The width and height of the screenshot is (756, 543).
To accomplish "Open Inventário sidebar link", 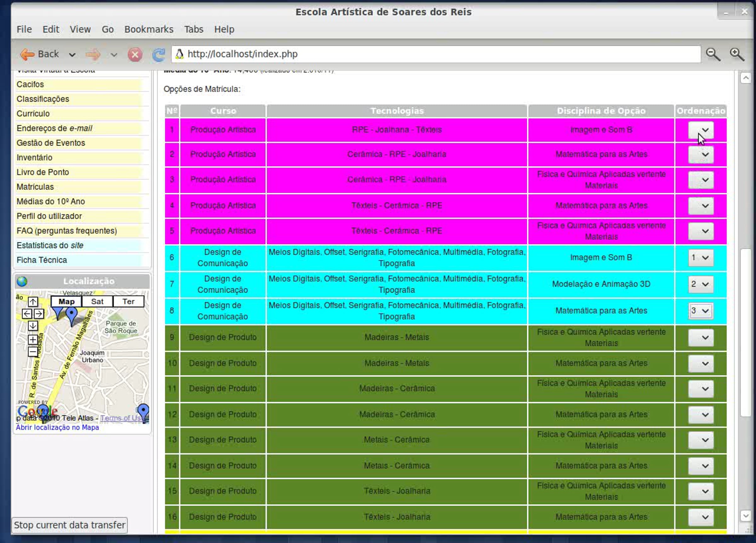I will pyautogui.click(x=34, y=158).
